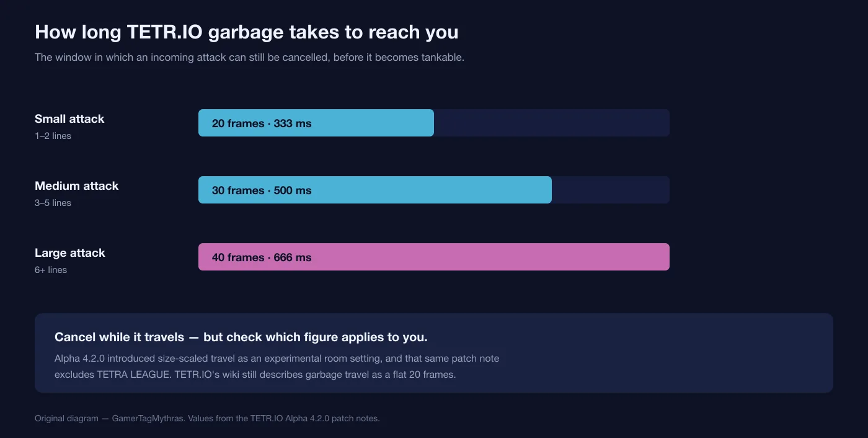This screenshot has width=868, height=438.
Task: Click the 'Large attack' row label
Action: [x=70, y=253]
